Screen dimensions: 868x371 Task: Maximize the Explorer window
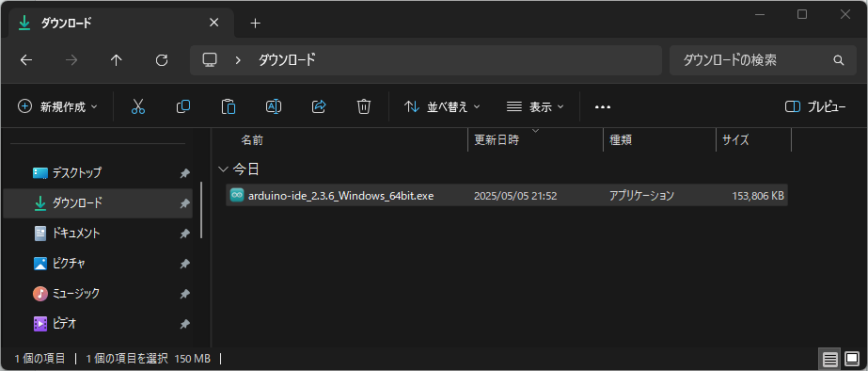point(801,15)
